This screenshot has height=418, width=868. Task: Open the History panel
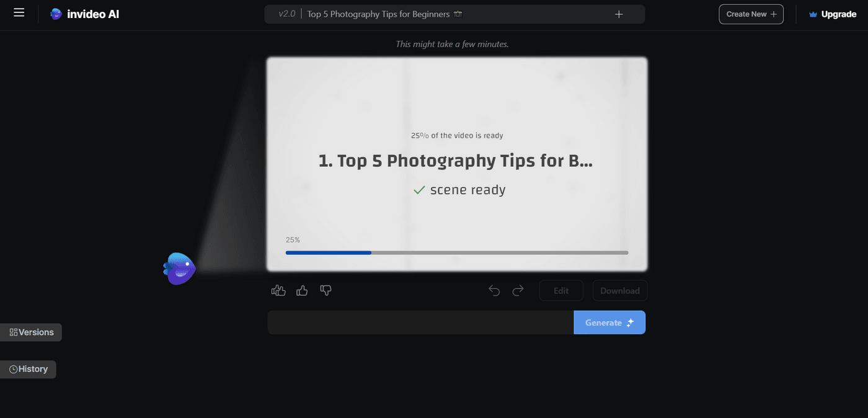[x=29, y=368]
